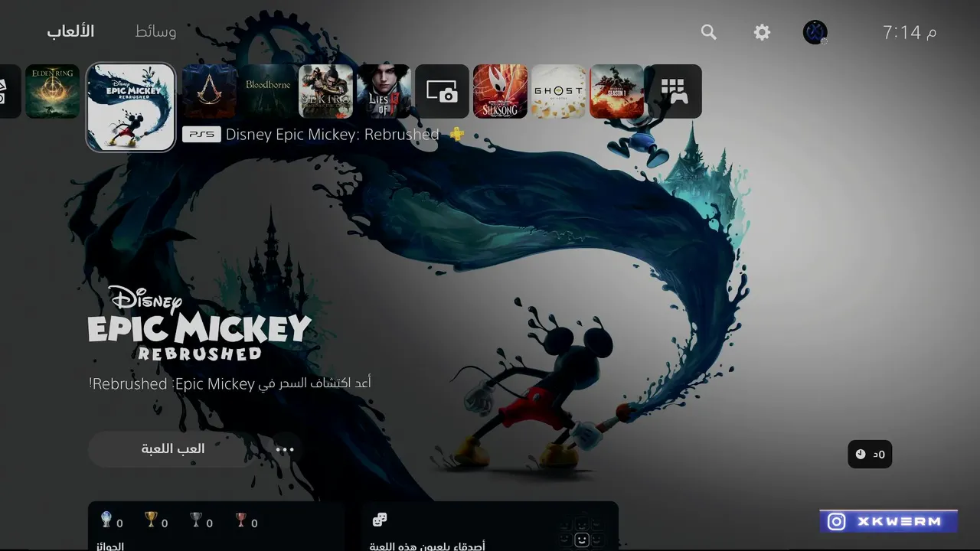Open the Lies of P game tile
Screen dimensions: 980x551
click(x=384, y=91)
